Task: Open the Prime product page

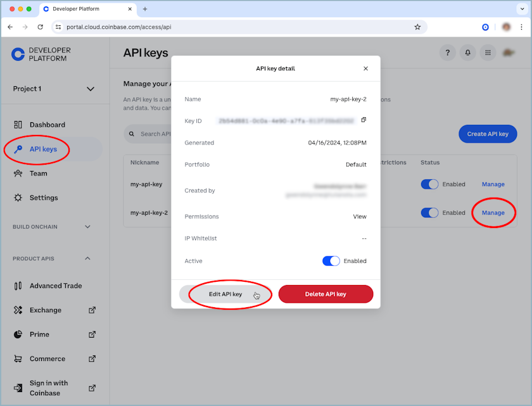Action: 38,334
